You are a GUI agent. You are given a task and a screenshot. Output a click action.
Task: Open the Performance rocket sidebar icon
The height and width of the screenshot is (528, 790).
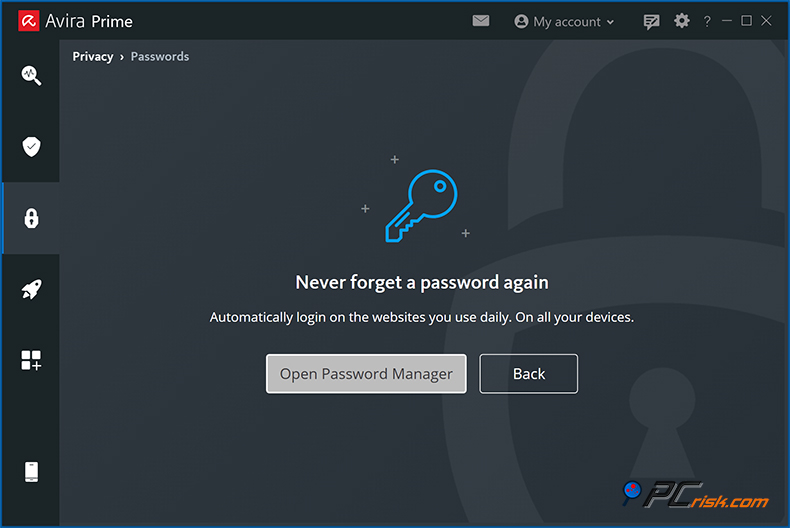pyautogui.click(x=31, y=290)
